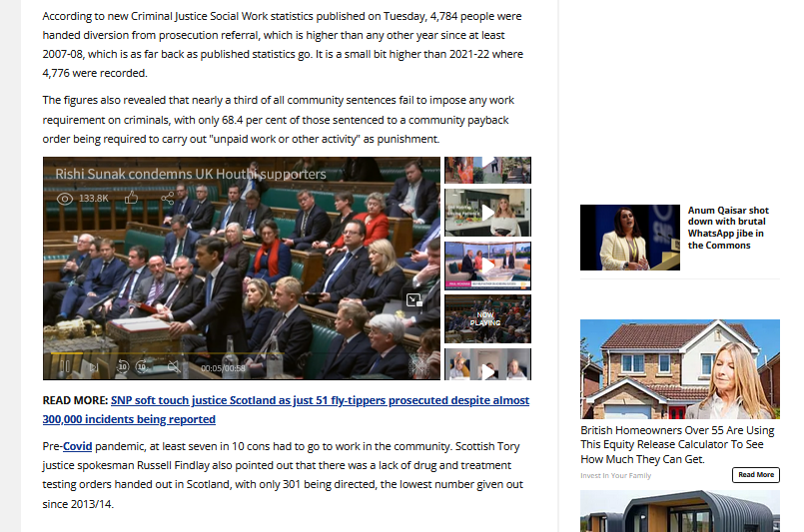This screenshot has width=804, height=532.
Task: Click the Read More ad button
Action: pos(756,474)
